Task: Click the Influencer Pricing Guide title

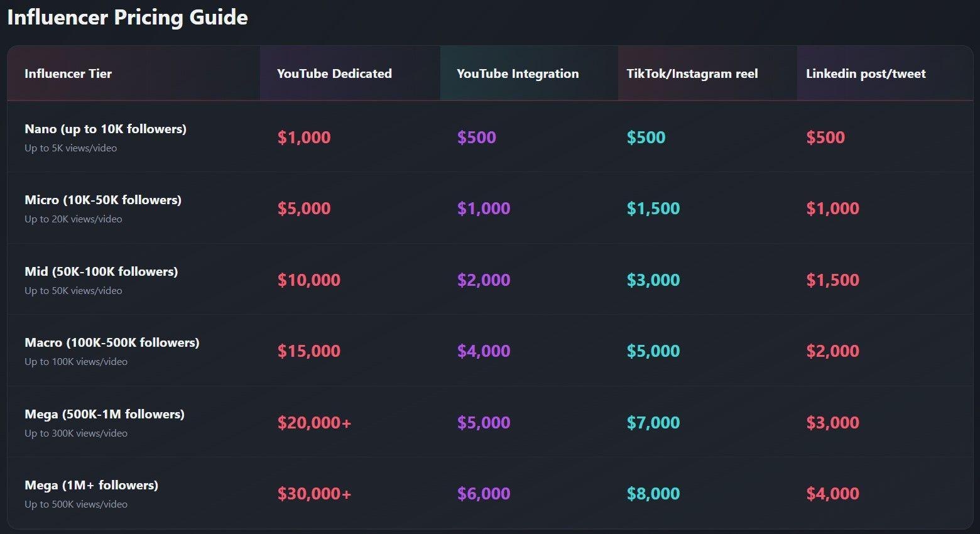Action: click(128, 17)
